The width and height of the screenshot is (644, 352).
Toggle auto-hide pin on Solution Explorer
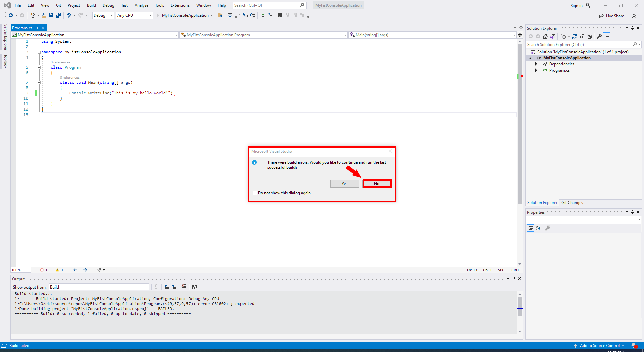click(632, 28)
